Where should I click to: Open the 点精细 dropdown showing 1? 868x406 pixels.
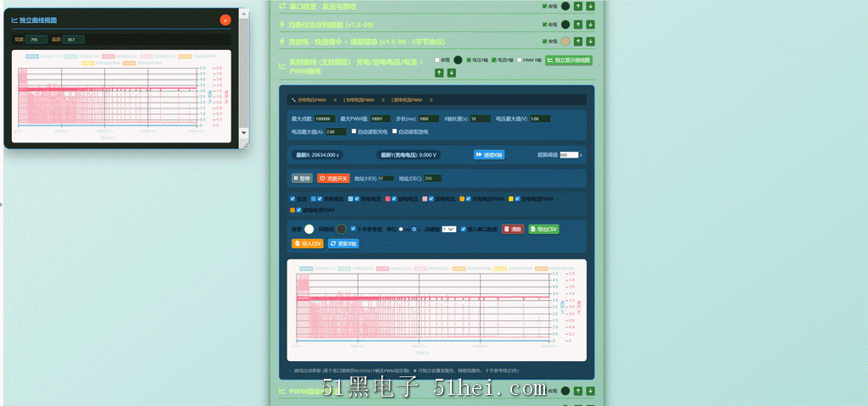click(449, 229)
